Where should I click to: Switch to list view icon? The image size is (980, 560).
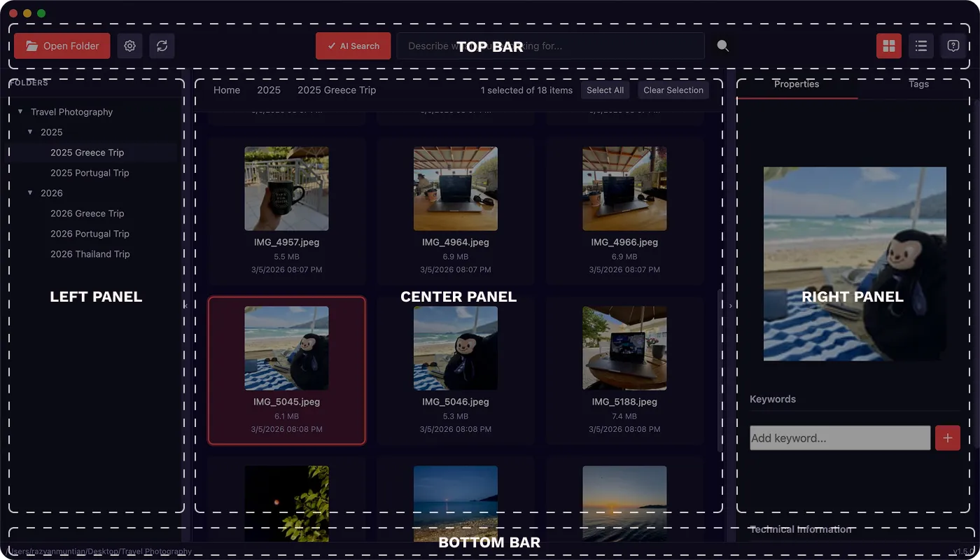[x=921, y=46]
